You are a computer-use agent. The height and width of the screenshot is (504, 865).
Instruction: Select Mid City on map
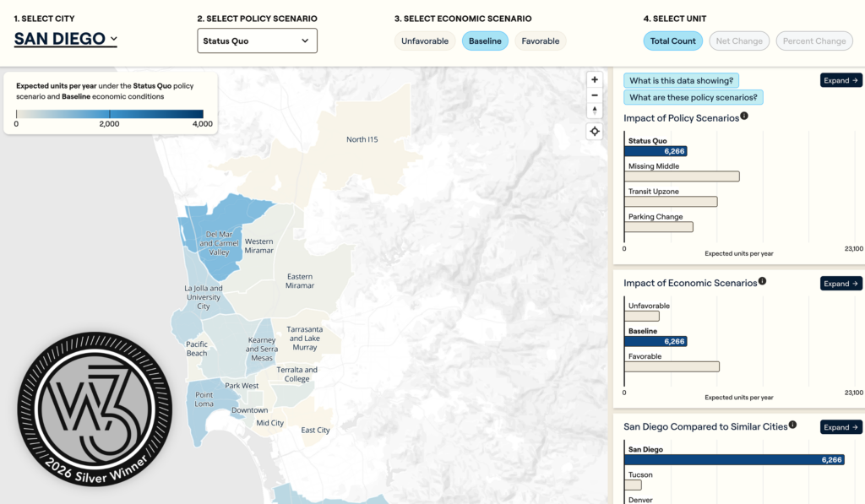pos(269,423)
